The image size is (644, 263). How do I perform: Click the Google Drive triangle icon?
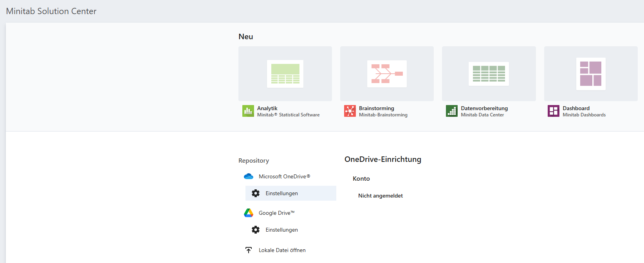[249, 213]
